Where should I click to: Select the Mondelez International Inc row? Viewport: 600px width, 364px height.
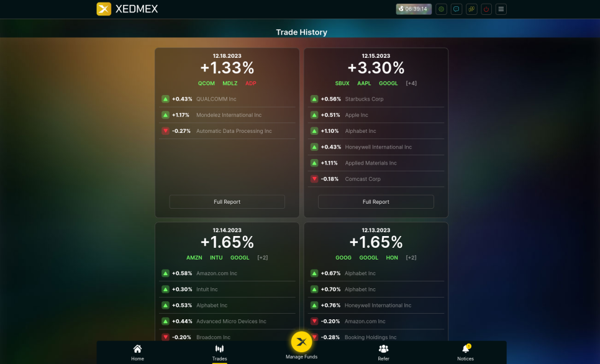click(227, 115)
